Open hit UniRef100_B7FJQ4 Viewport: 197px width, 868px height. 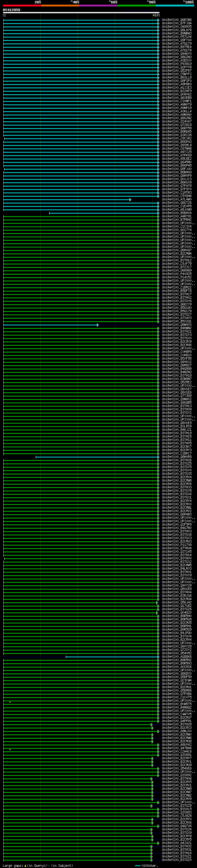[x=177, y=23]
